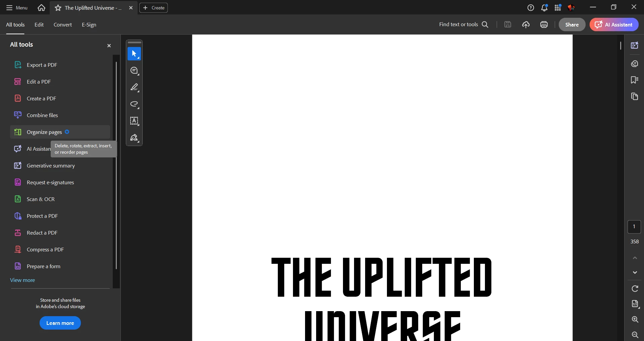Open AI Assistant from top bar
Image resolution: width=644 pixels, height=341 pixels.
point(614,25)
